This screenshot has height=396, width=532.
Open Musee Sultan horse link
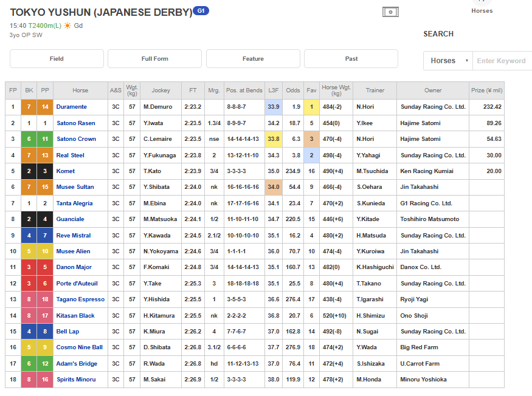tap(75, 187)
